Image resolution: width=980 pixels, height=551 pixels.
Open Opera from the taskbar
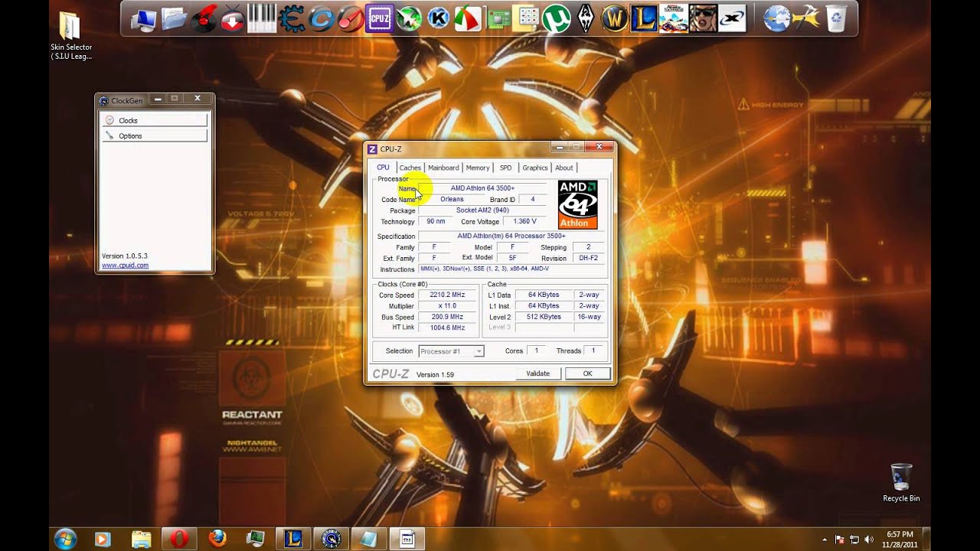point(179,539)
